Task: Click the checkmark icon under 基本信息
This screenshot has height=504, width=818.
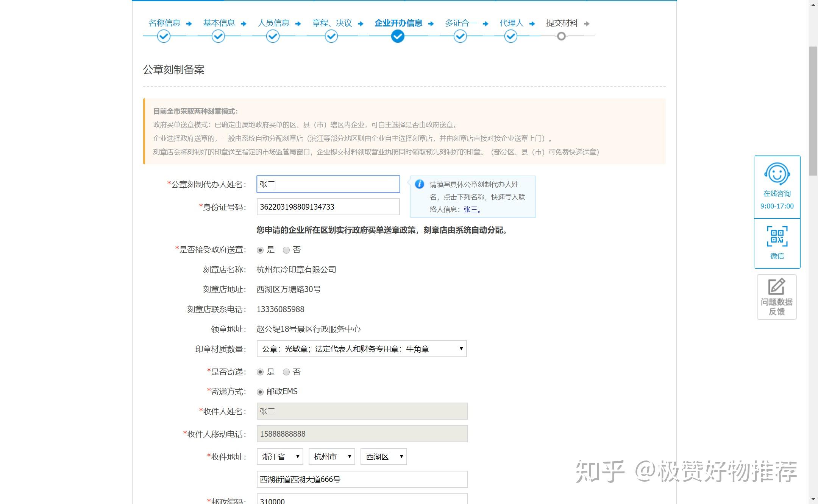Action: (218, 36)
